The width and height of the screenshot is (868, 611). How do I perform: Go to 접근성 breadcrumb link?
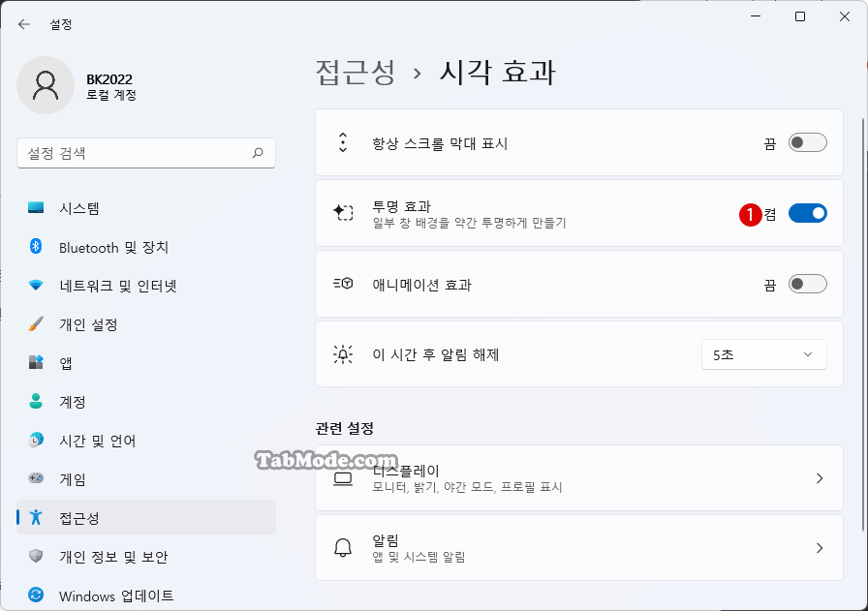point(356,73)
